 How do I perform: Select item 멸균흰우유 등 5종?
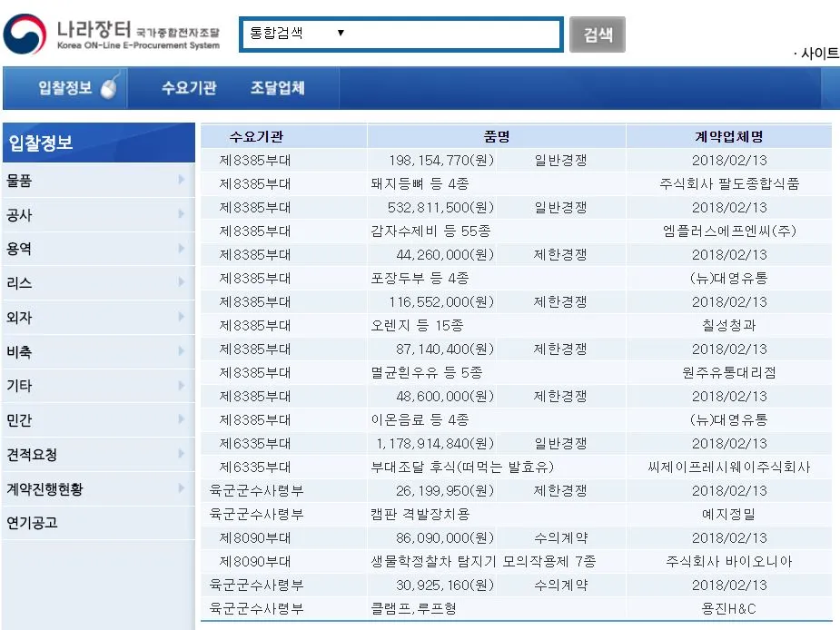pyautogui.click(x=427, y=372)
